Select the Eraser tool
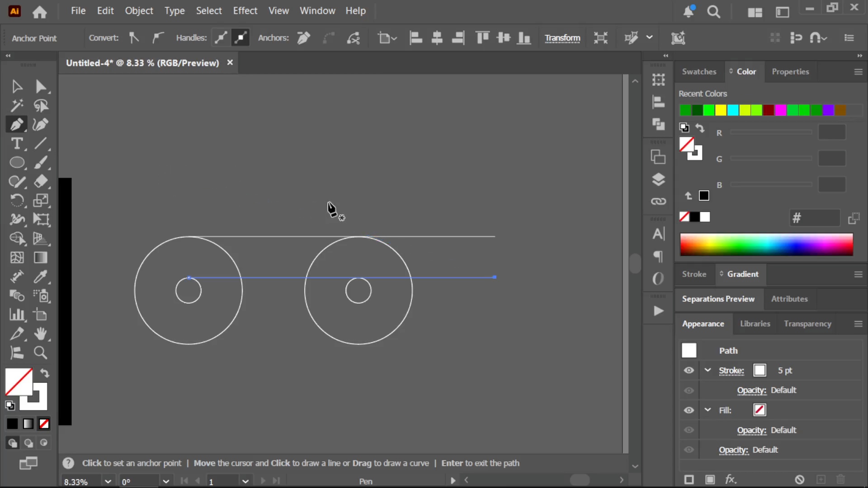 (41, 182)
